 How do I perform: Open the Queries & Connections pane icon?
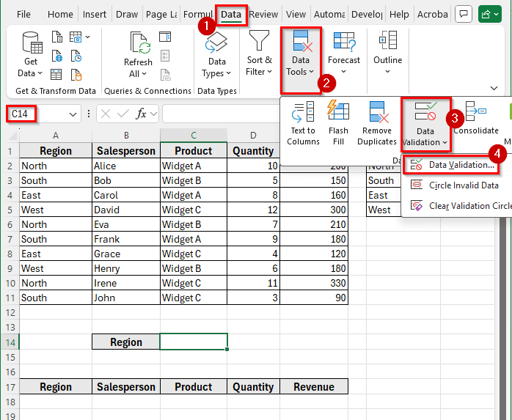tap(165, 37)
